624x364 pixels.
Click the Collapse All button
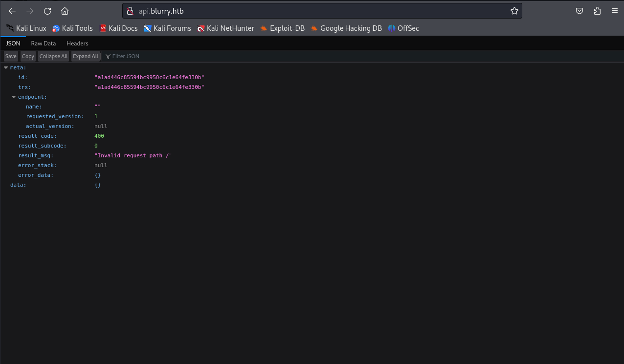(53, 56)
